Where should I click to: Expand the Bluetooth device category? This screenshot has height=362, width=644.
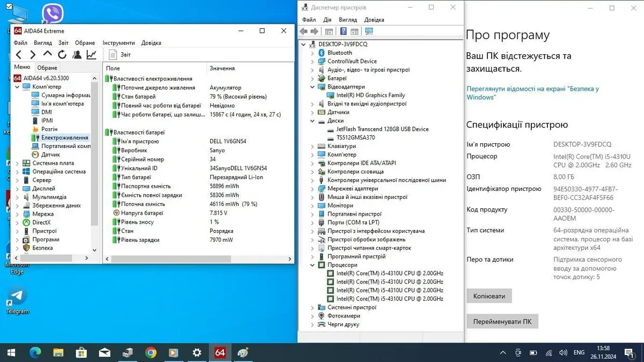[312, 53]
